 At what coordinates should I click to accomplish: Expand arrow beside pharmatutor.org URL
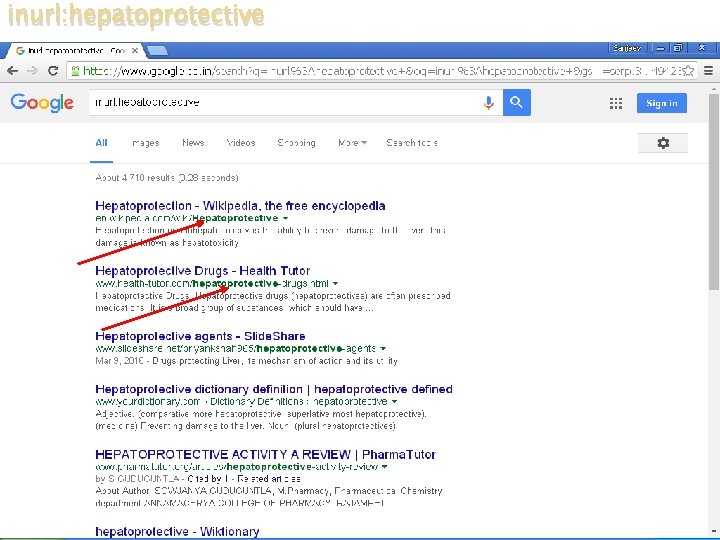pyautogui.click(x=384, y=467)
